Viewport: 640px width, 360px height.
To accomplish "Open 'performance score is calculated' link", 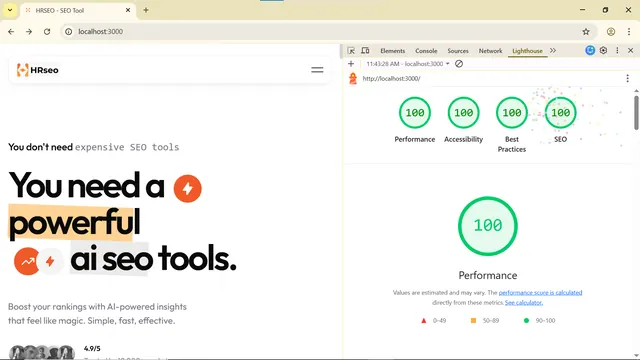I will pyautogui.click(x=540, y=292).
